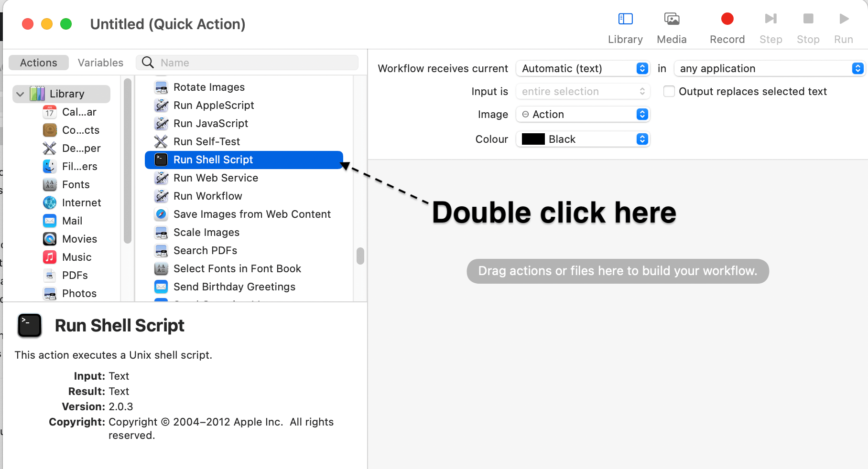Collapse the Library tree disclosure arrow
The width and height of the screenshot is (868, 469).
20,94
